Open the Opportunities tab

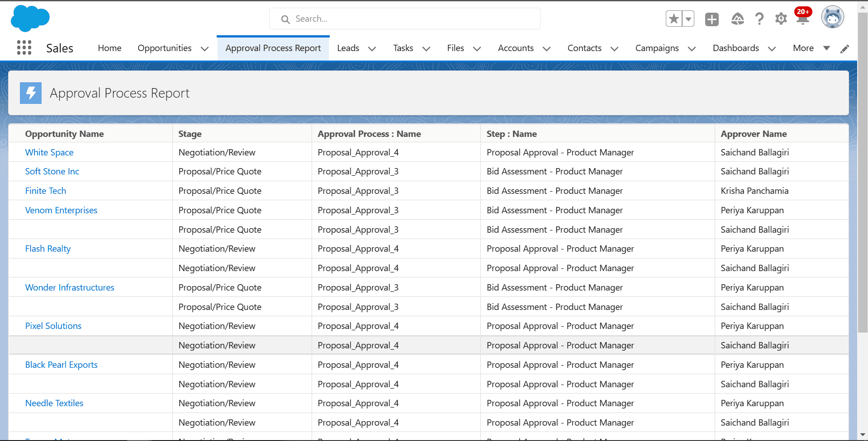165,48
